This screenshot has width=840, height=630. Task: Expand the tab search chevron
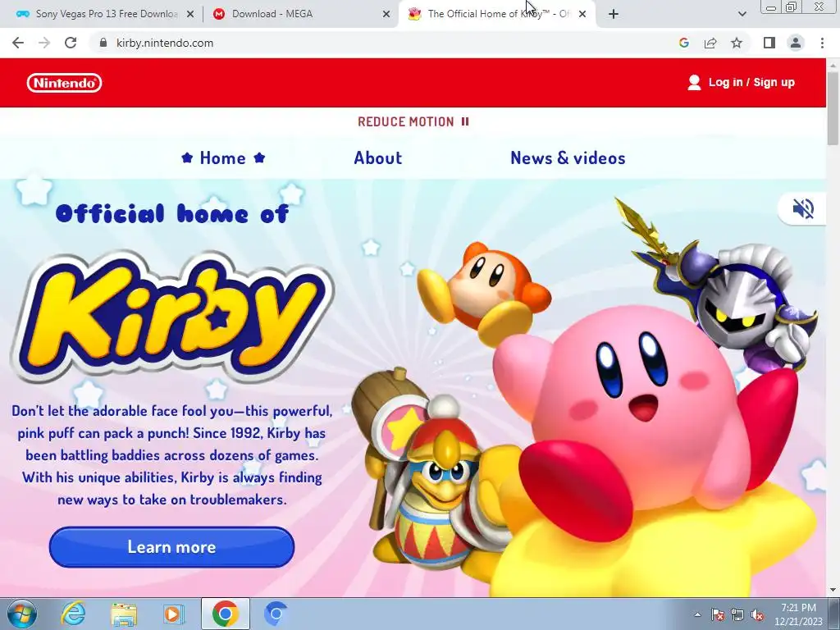click(x=742, y=15)
